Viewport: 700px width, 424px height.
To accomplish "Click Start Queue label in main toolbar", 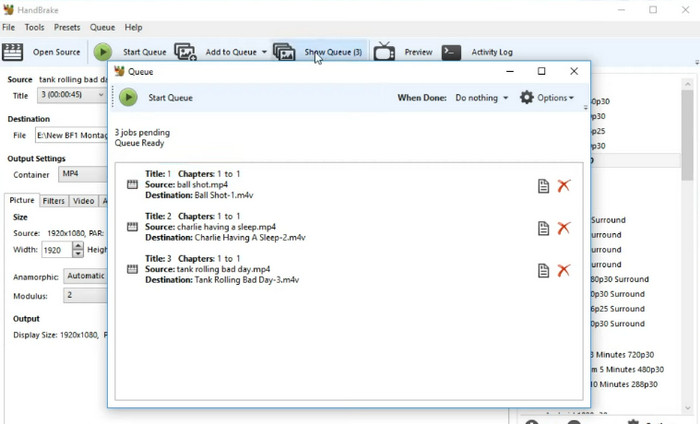I will (x=144, y=52).
